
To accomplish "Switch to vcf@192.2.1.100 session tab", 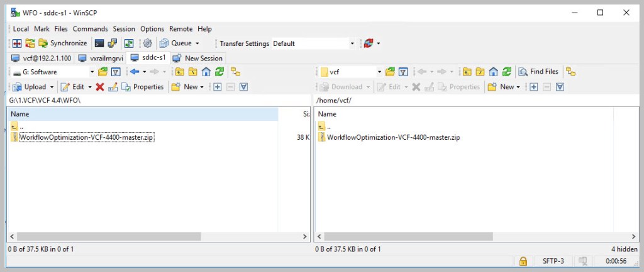I will point(42,58).
